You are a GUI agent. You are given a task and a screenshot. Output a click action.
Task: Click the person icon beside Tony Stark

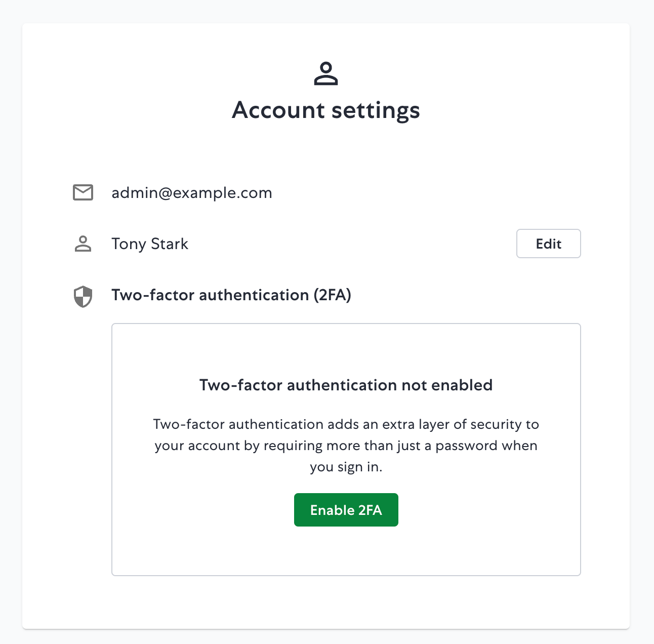83,244
